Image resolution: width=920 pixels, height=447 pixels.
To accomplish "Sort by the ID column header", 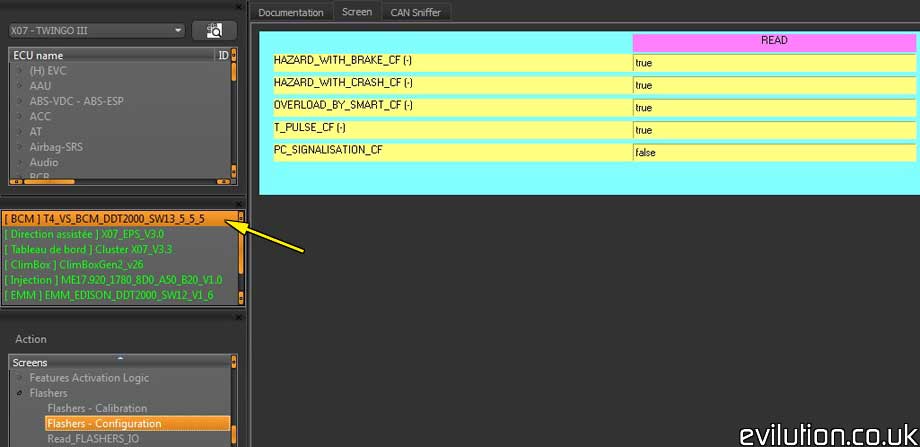I will [x=223, y=55].
